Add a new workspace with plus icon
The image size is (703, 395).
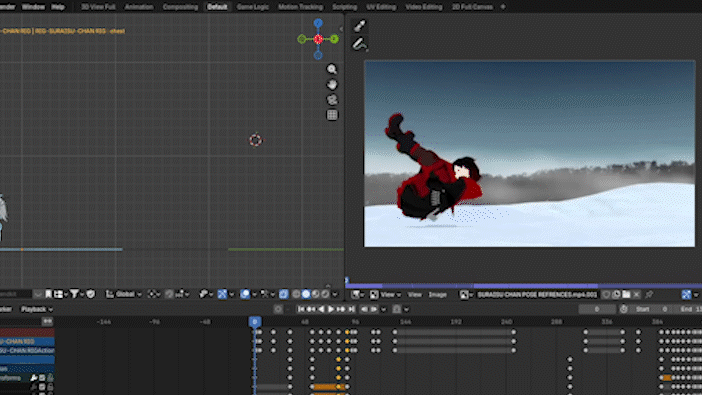tap(503, 7)
